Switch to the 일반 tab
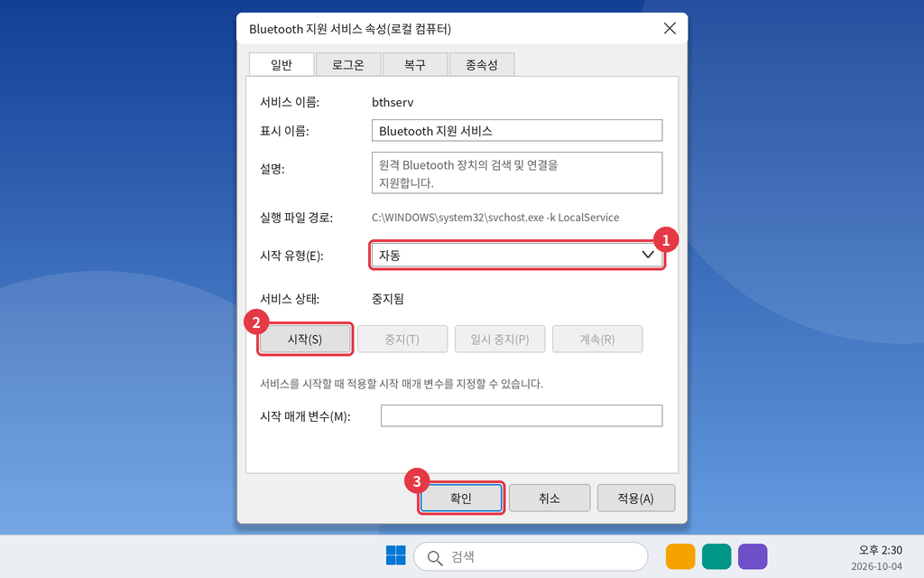 point(282,64)
